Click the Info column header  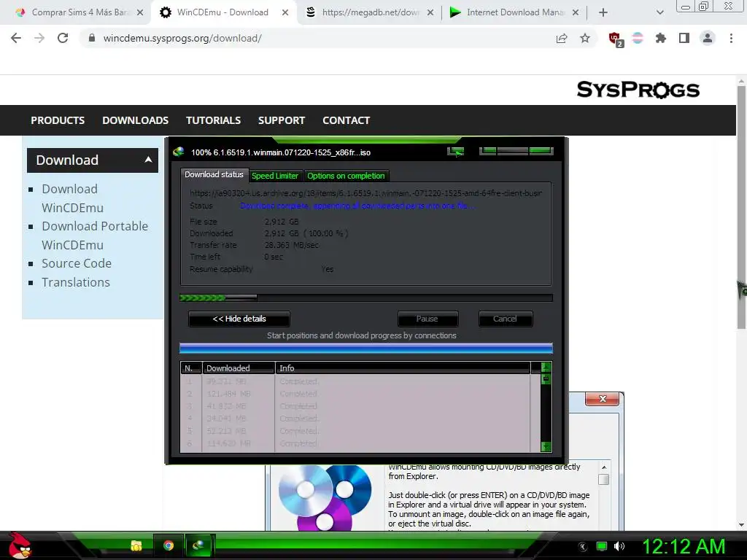click(x=403, y=368)
